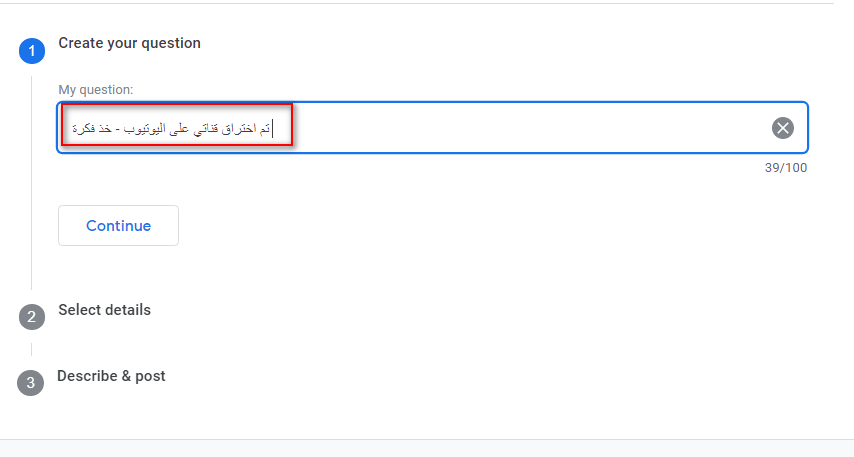Expand the Select details step
Screen dimensions: 854x457
(x=105, y=310)
